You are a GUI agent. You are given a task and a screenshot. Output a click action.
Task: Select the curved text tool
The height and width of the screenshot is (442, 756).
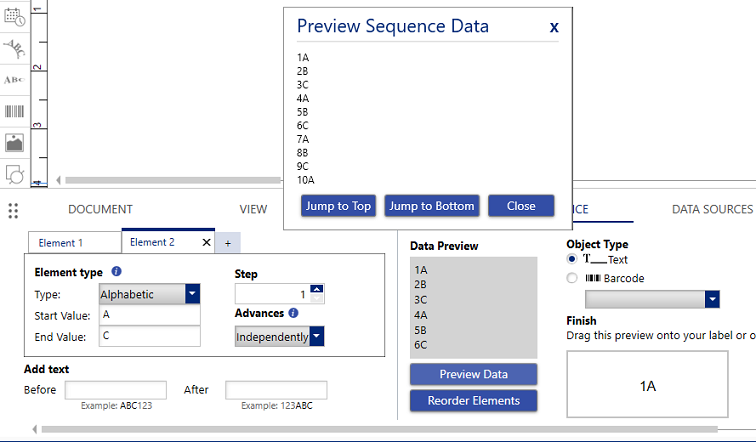[14, 47]
